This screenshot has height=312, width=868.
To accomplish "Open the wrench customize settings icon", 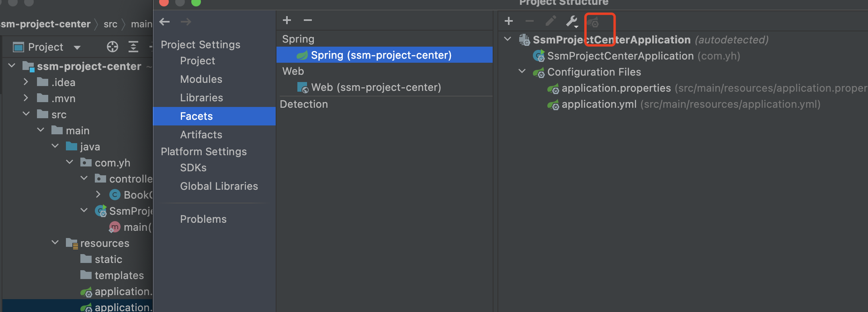I will (x=571, y=21).
